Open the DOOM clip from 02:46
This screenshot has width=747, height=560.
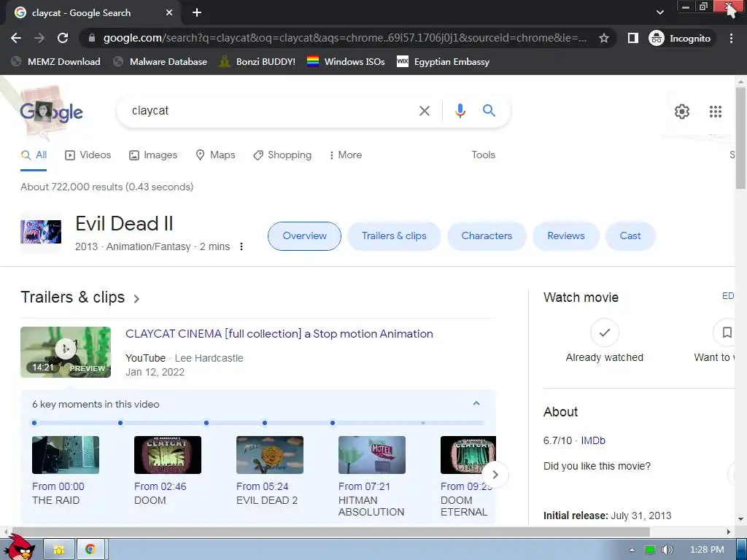point(168,455)
